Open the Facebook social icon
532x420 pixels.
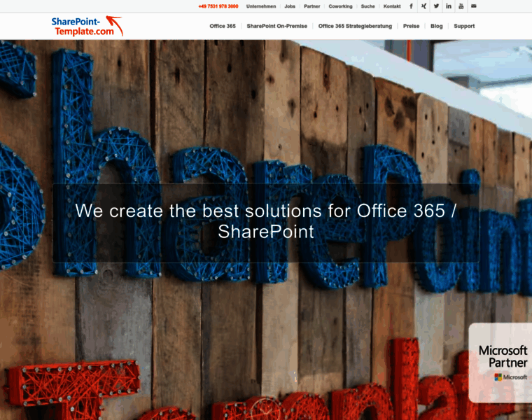click(411, 6)
